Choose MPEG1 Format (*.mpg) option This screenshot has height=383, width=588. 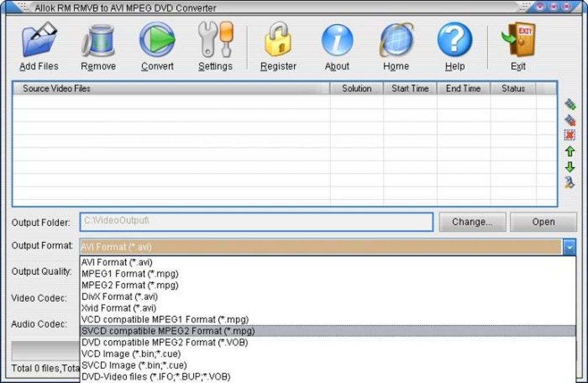pos(328,274)
